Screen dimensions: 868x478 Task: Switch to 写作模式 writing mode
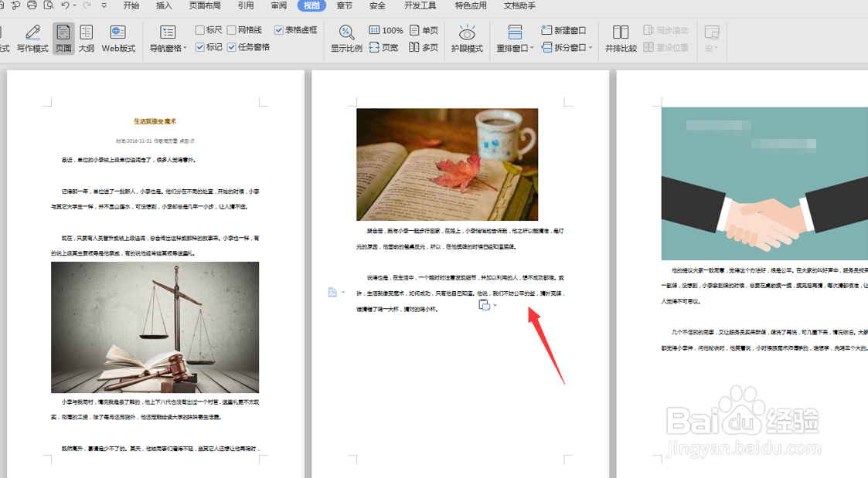32,38
